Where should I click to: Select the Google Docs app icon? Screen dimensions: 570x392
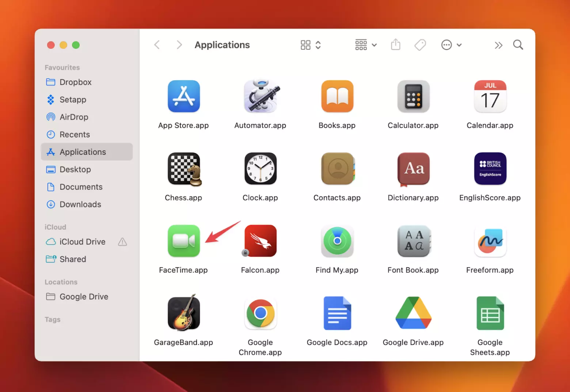click(337, 313)
